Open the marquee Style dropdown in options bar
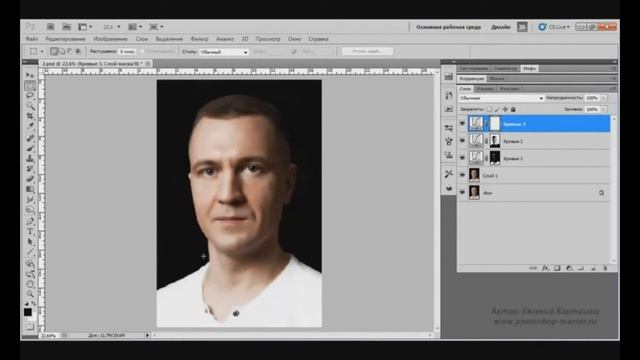The height and width of the screenshot is (360, 640). pyautogui.click(x=224, y=52)
